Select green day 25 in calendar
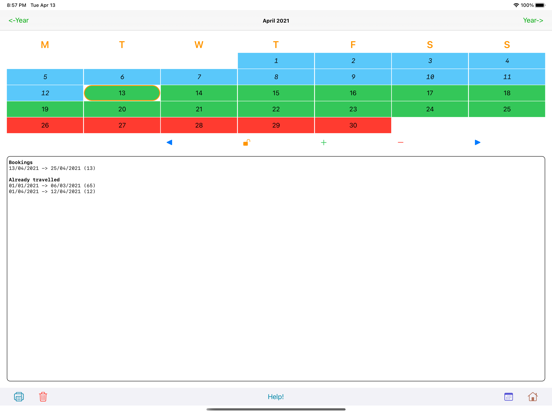 [x=507, y=109]
